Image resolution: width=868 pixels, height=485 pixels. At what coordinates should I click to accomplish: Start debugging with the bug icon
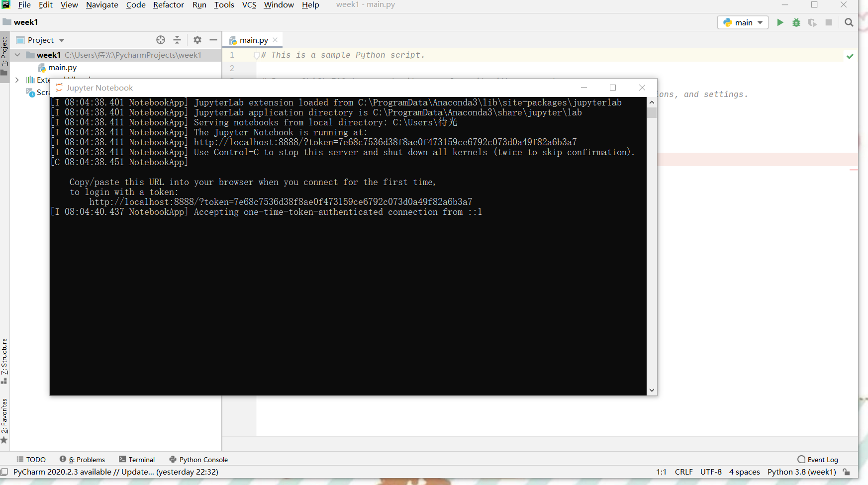pos(796,22)
